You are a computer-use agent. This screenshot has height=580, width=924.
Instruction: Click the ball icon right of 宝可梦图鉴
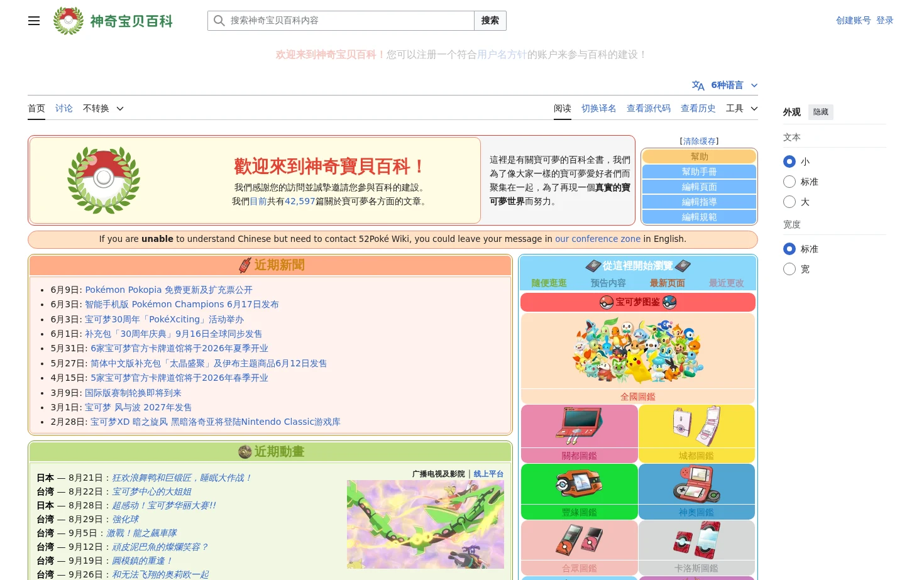(x=669, y=302)
